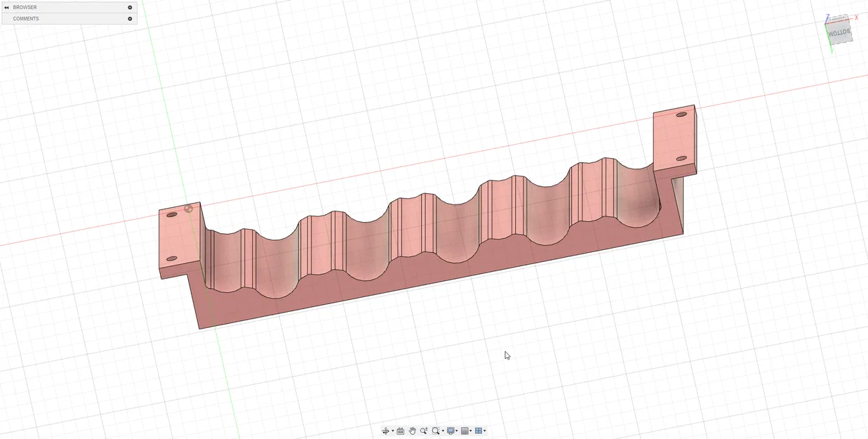Collapse the Browser panel with double-arrow icon
Viewport: 868px width, 439px height.
point(6,7)
